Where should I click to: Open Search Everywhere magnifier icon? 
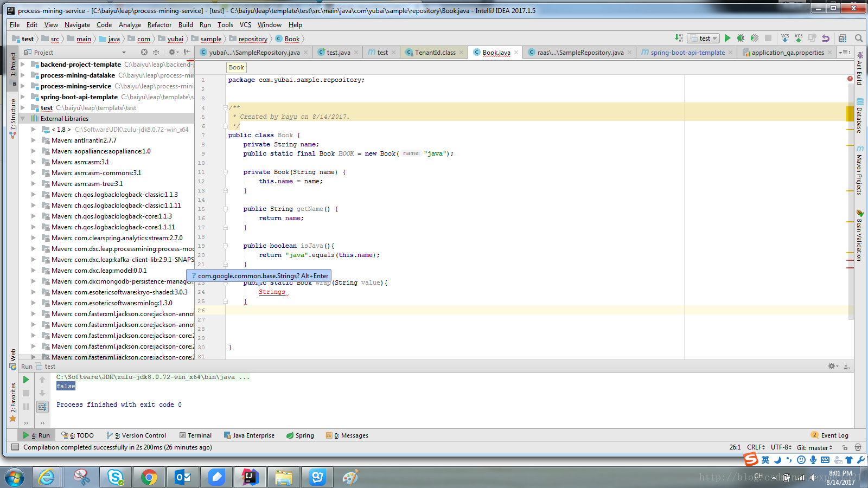point(859,38)
